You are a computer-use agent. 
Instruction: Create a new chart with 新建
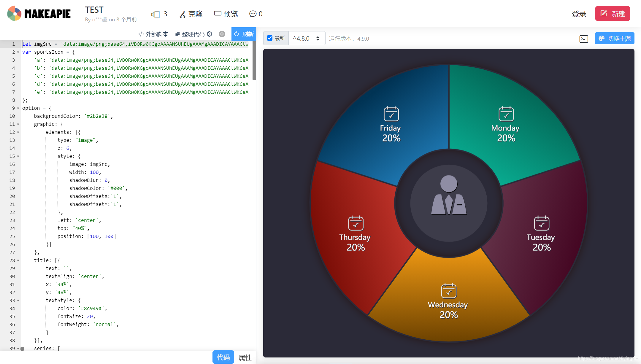click(x=613, y=14)
